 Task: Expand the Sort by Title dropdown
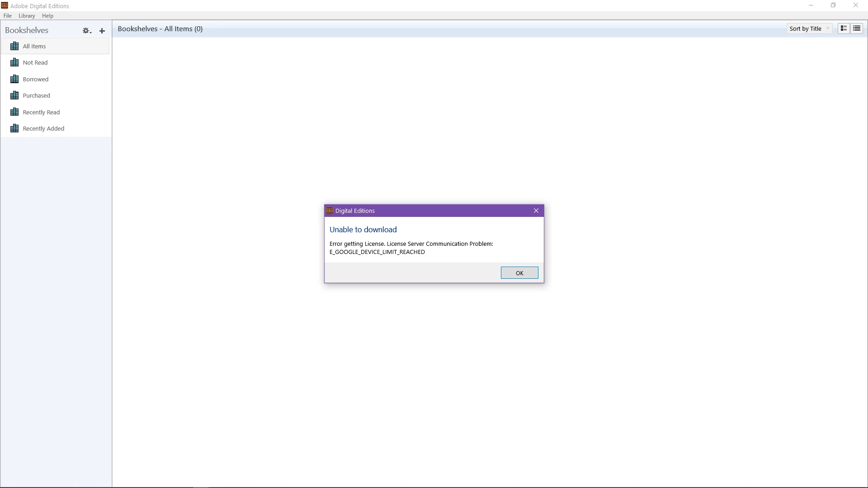click(809, 28)
